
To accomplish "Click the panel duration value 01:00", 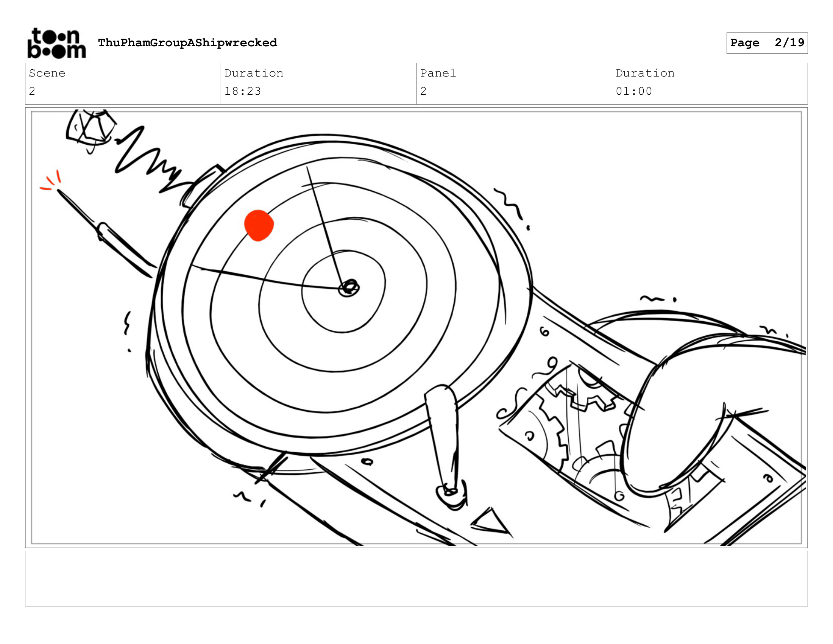I will point(633,92).
